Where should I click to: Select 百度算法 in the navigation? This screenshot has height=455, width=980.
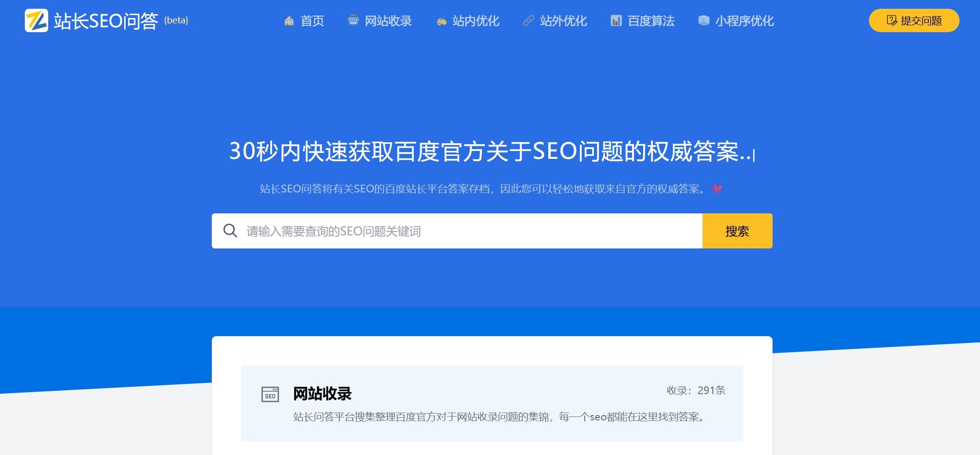point(643,21)
